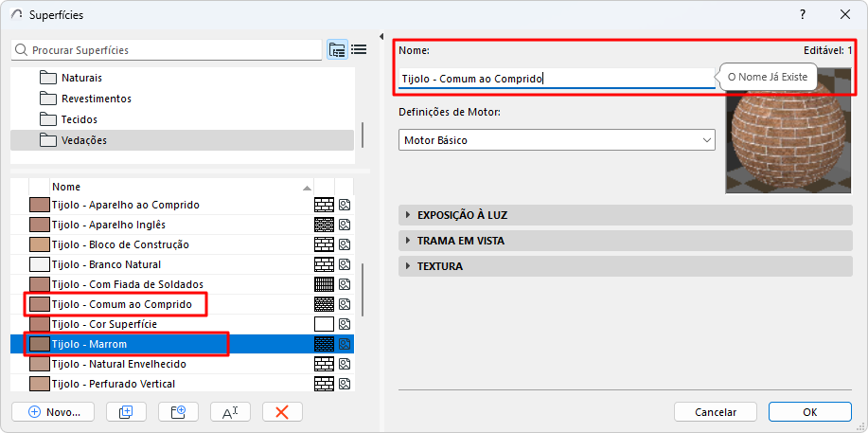The height and width of the screenshot is (433, 868).
Task: Click hatch pattern icon for Tijolo - Cor Superfície
Action: pos(324,324)
